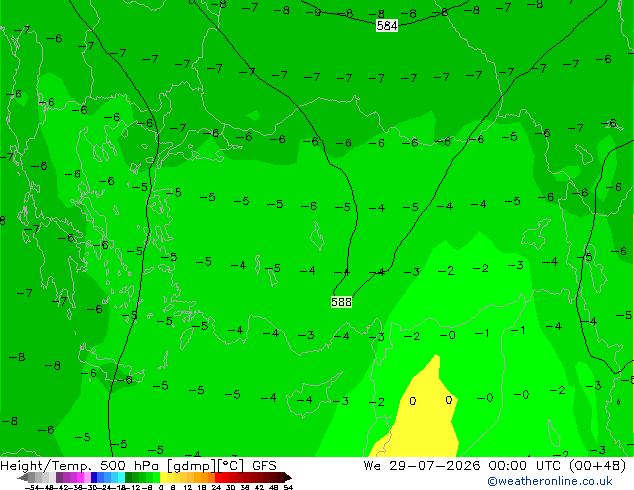Click the gray arrow end of color scale
This screenshot has height=490, width=634.
click(23, 477)
